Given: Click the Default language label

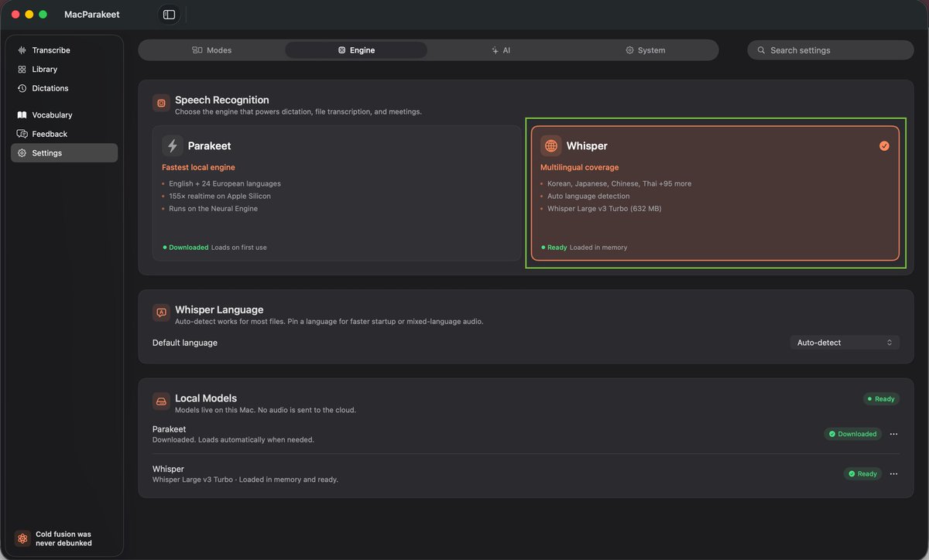Looking at the screenshot, I should [x=185, y=343].
